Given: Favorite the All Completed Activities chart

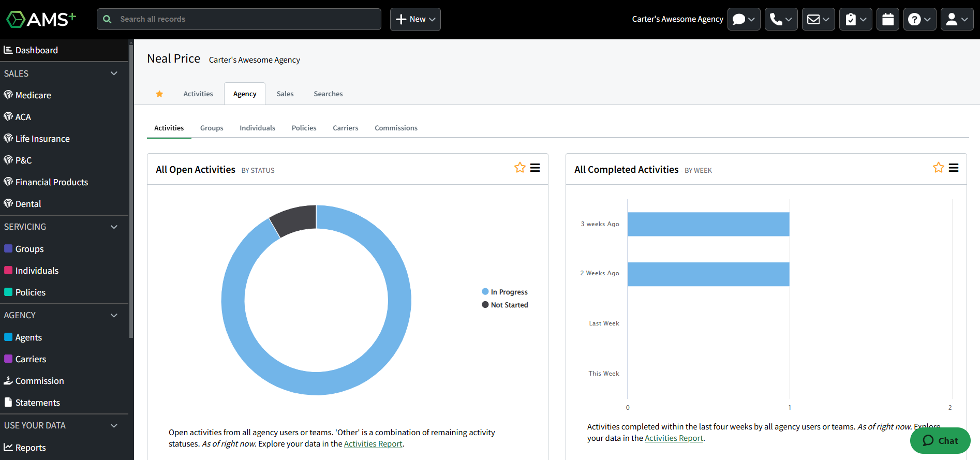Looking at the screenshot, I should (x=939, y=168).
